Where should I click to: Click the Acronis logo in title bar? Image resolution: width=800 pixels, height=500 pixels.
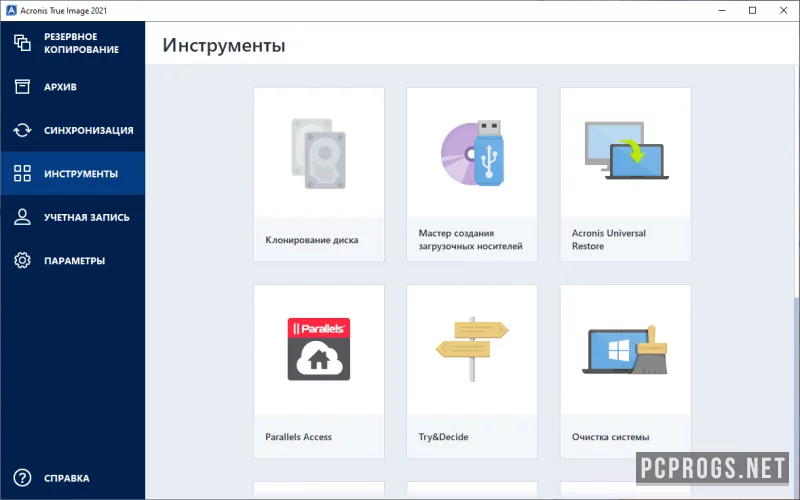(11, 10)
